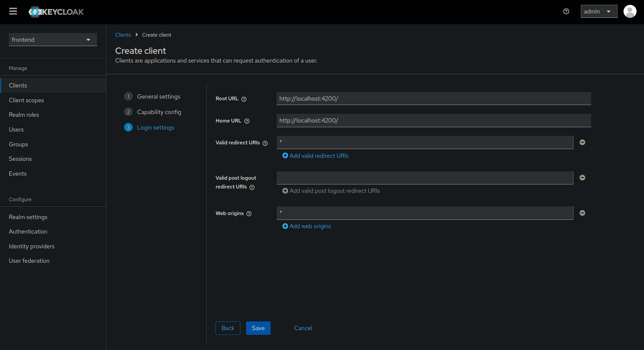Open Identity providers page

53,246
